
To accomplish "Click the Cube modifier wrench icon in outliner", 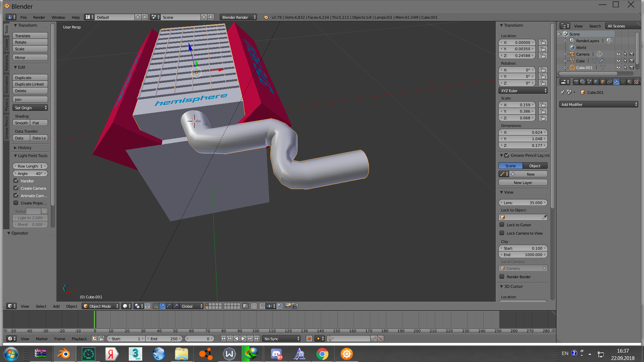I will (602, 61).
